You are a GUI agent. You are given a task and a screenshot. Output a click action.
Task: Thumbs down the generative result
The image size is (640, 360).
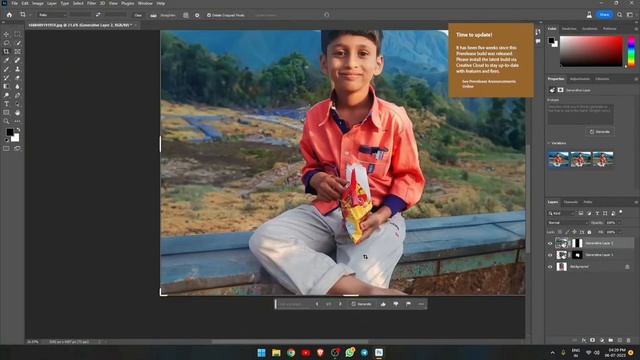(x=396, y=304)
